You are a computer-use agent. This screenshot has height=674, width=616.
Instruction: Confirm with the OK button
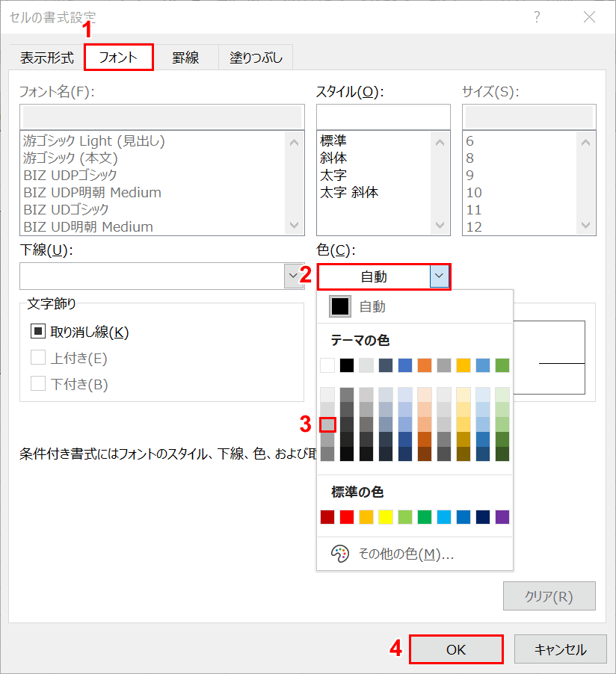pos(456,649)
